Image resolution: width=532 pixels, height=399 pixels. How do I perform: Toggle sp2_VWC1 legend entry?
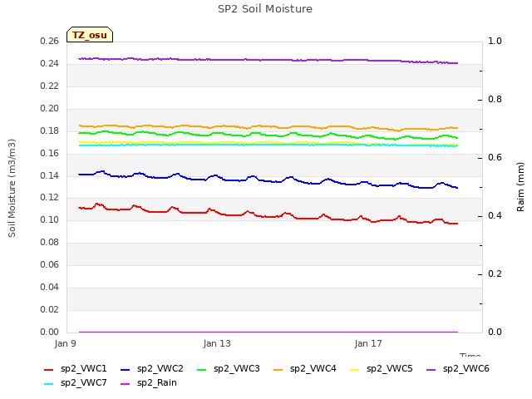point(76,369)
